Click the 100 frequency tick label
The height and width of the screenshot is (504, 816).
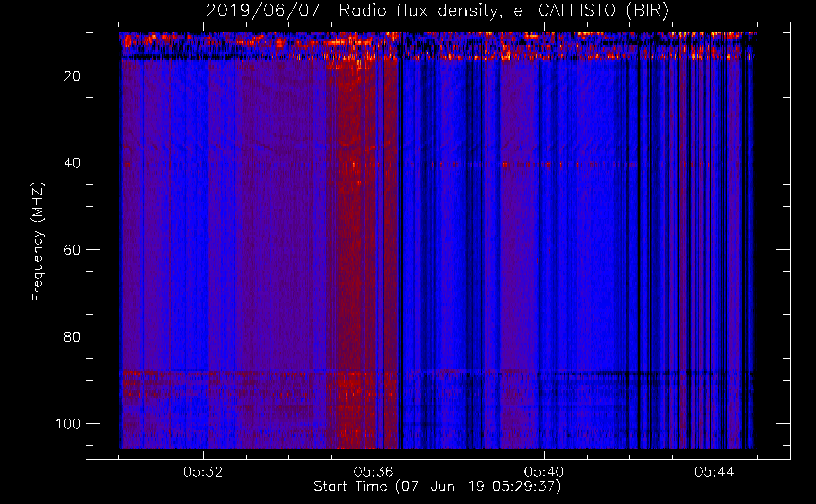tap(68, 424)
